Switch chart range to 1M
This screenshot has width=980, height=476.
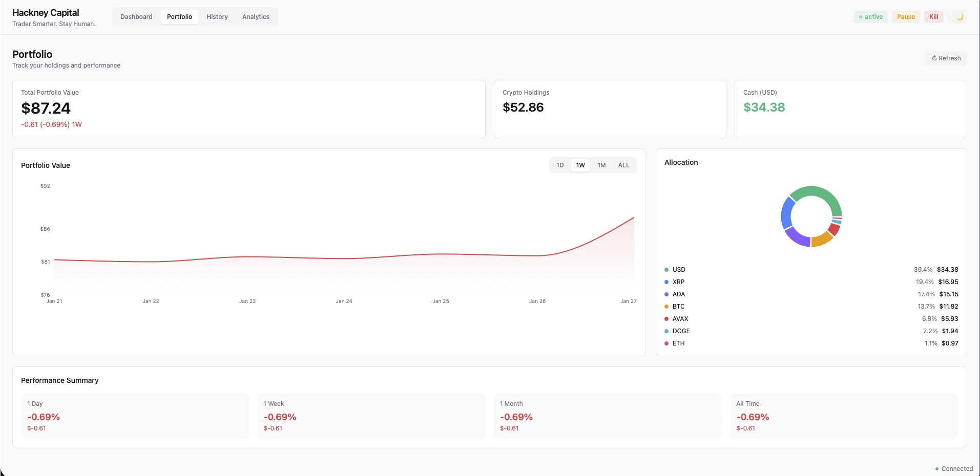(x=601, y=165)
